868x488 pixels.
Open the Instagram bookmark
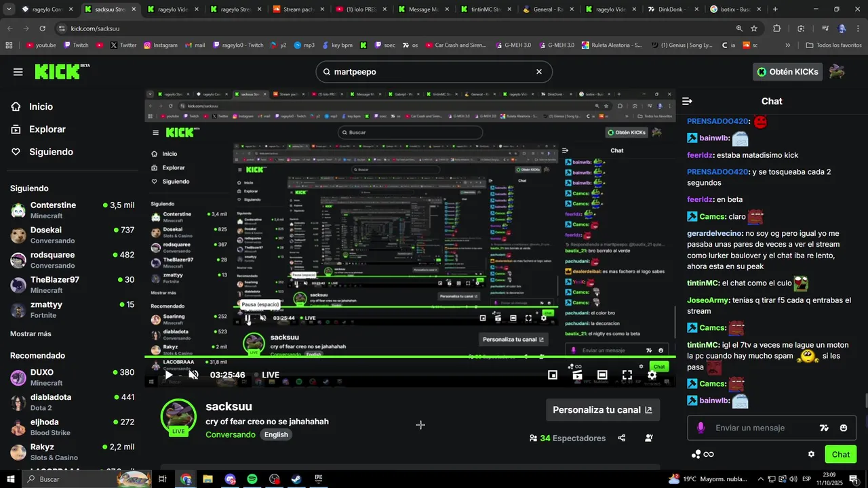point(160,45)
